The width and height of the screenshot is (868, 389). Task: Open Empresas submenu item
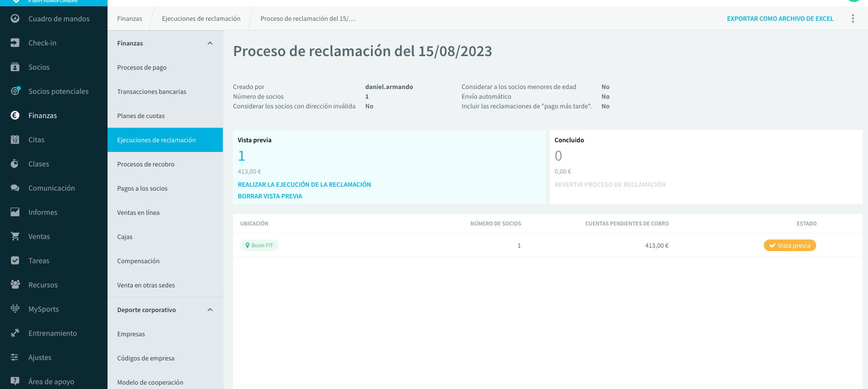(x=165, y=334)
